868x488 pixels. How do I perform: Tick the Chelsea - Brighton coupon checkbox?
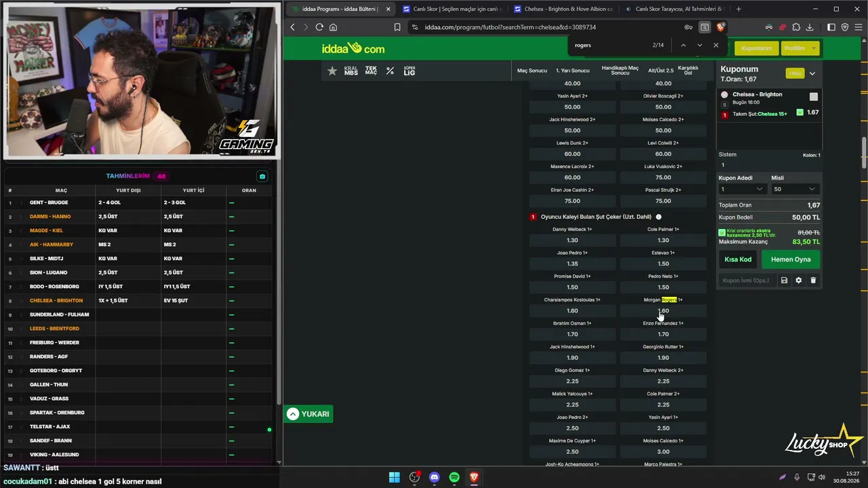(814, 96)
